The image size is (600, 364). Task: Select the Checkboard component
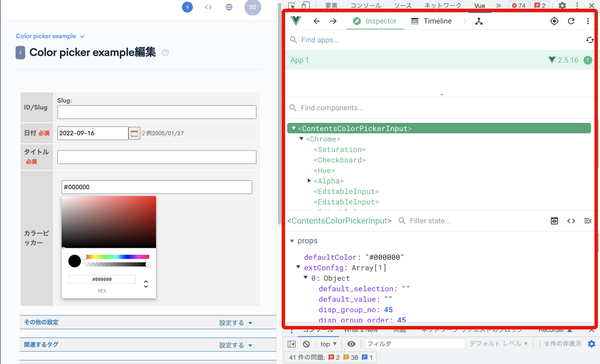[x=340, y=160]
